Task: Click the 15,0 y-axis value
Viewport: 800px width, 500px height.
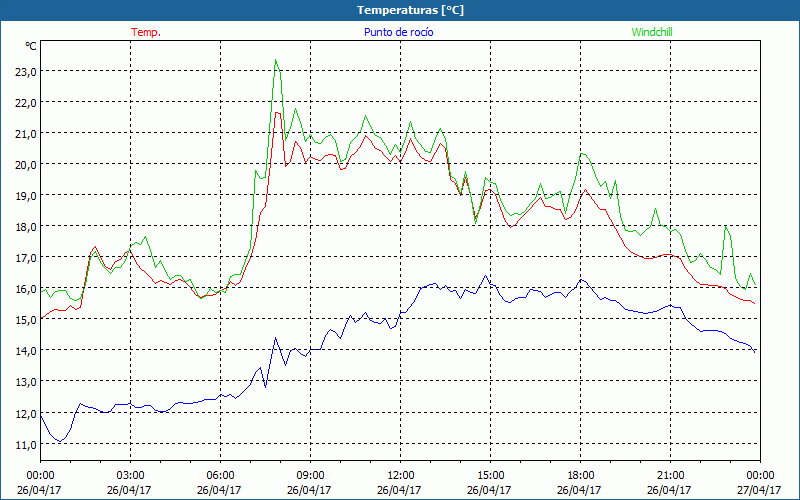Action: 26,320
